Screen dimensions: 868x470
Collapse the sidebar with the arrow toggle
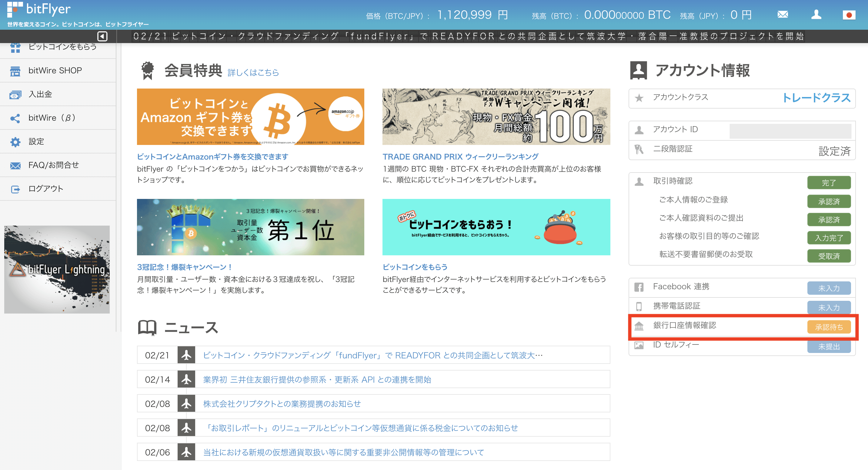pyautogui.click(x=102, y=36)
